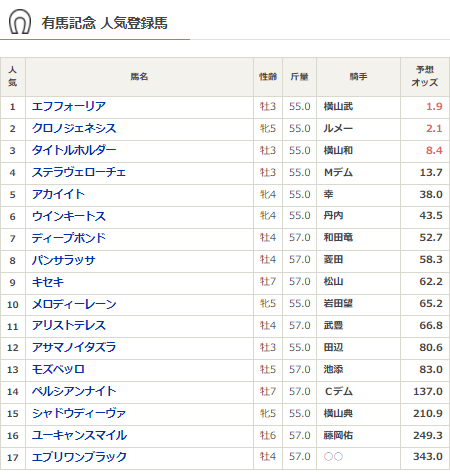The height and width of the screenshot is (474, 450).
Task: Open horse link キセキ
Action: [x=48, y=282]
